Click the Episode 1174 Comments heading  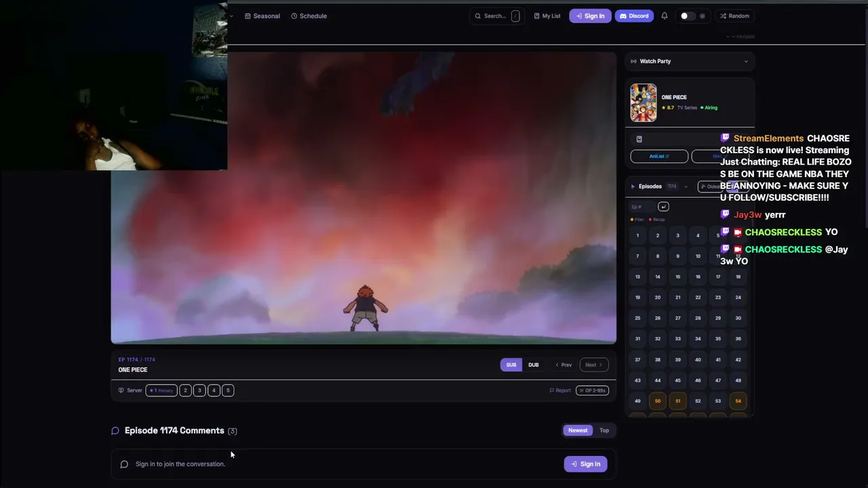tap(174, 430)
